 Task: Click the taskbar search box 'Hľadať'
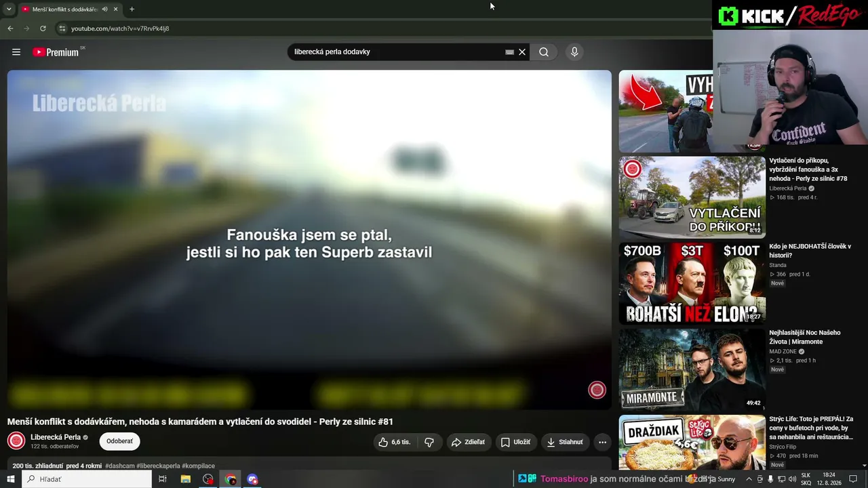[87, 479]
